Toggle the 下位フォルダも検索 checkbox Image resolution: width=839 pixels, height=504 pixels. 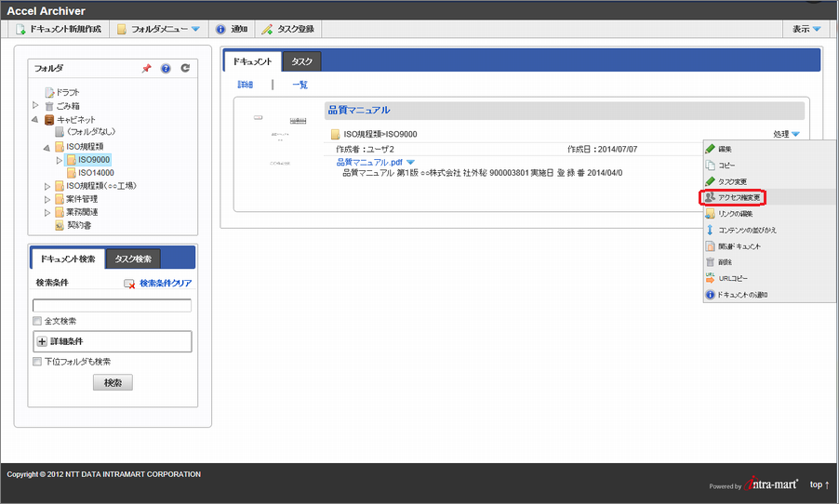(x=37, y=362)
